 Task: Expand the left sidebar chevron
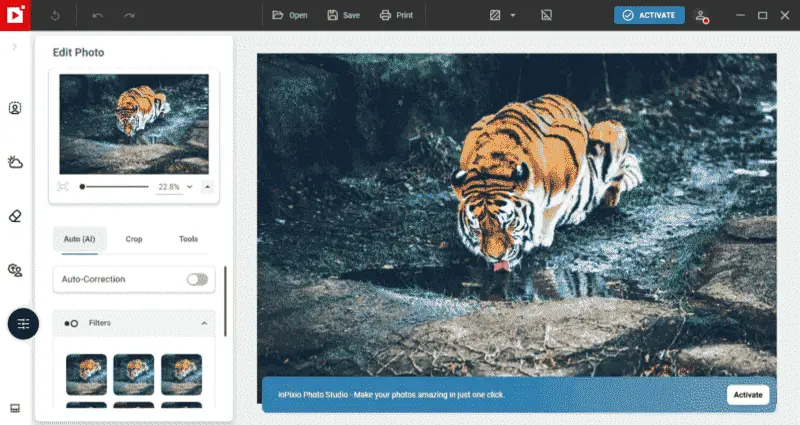(15, 46)
